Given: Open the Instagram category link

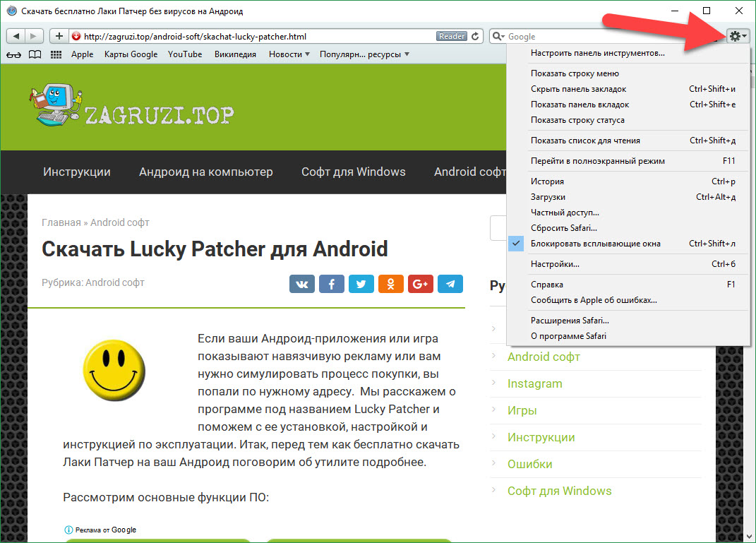Looking at the screenshot, I should [x=534, y=383].
